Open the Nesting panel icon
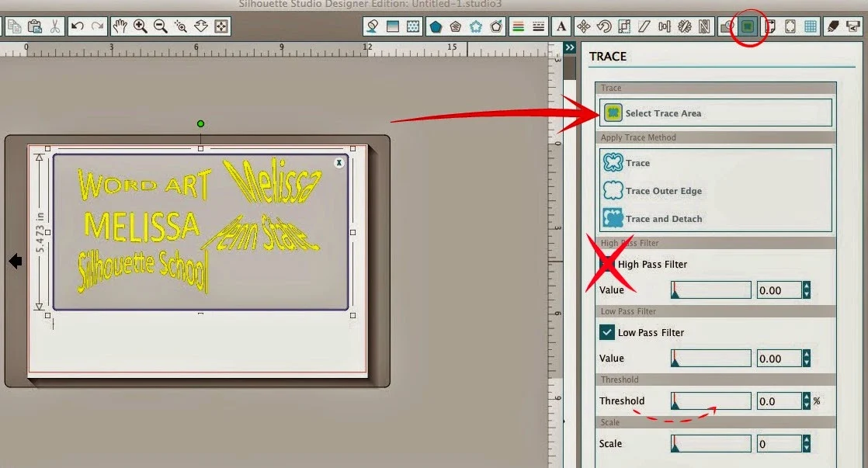 click(705, 26)
